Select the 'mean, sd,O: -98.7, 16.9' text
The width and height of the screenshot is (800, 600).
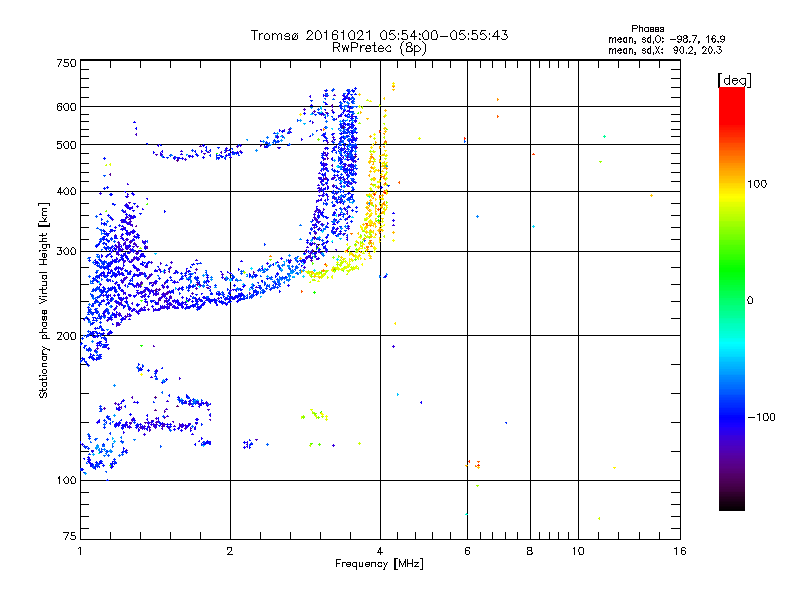[x=666, y=39]
